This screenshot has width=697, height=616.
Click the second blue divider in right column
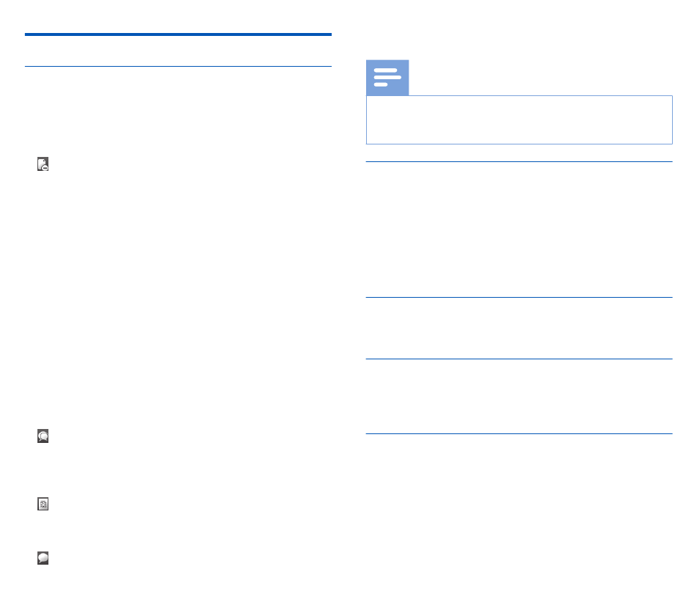519,297
